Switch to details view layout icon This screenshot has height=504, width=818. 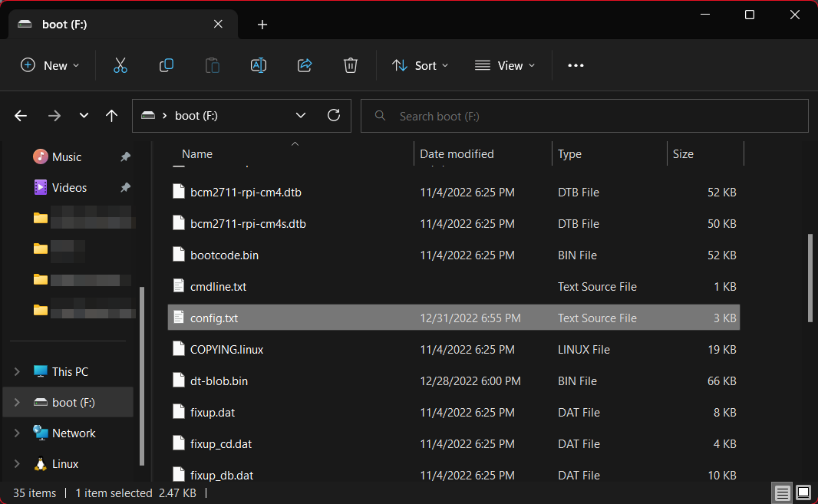[x=781, y=492]
